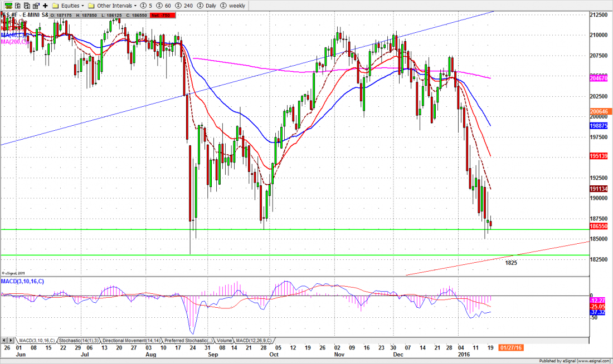Click the second toolbar icon with refresh arrows

tap(18, 5)
